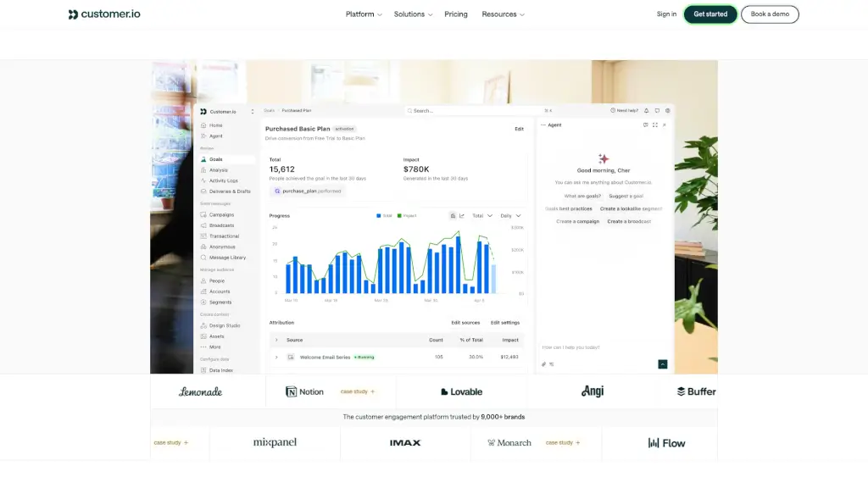The height and width of the screenshot is (488, 868).
Task: Open the Transactional icon in sidebar
Action: tap(203, 236)
